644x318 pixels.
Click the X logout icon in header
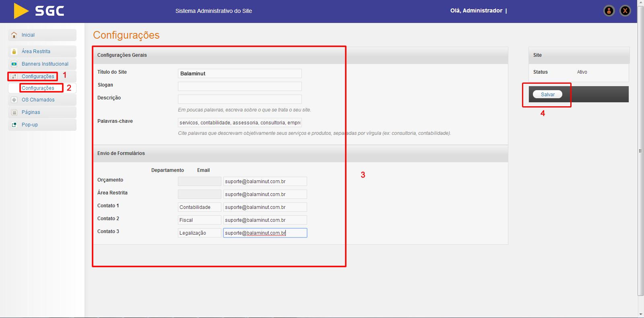pyautogui.click(x=625, y=11)
